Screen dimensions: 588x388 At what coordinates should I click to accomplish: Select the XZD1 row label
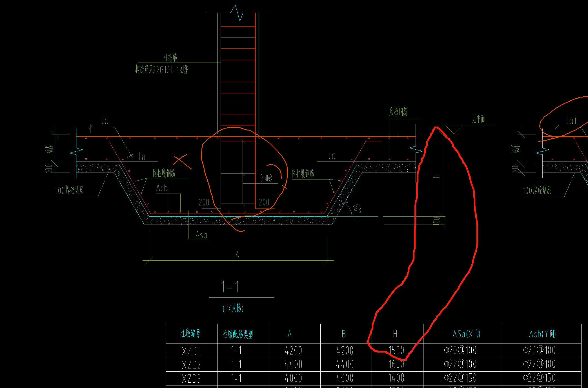click(191, 351)
